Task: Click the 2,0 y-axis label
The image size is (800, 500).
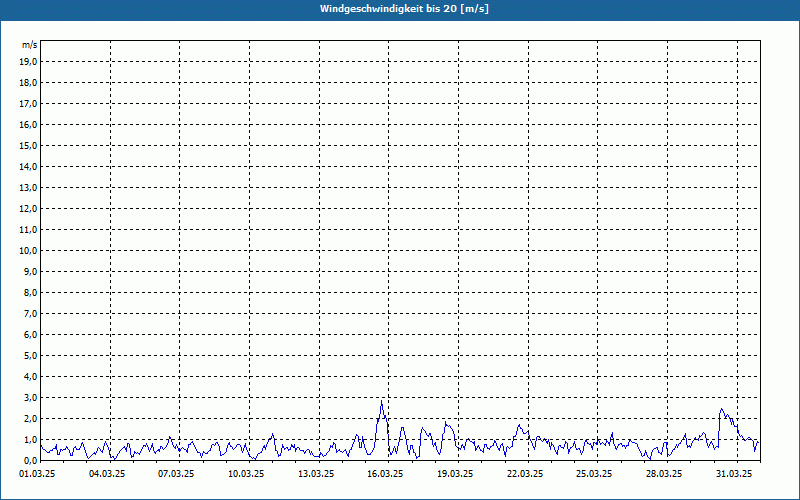Action: pos(31,418)
